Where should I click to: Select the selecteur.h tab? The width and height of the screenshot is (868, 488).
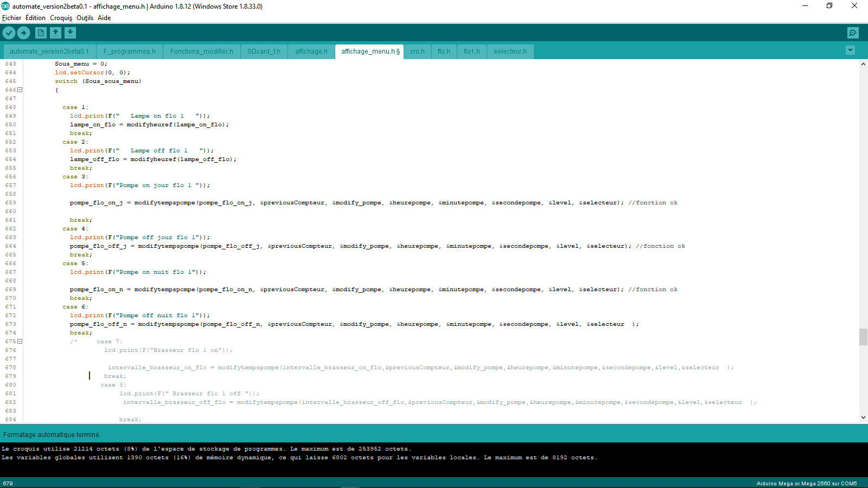[510, 52]
